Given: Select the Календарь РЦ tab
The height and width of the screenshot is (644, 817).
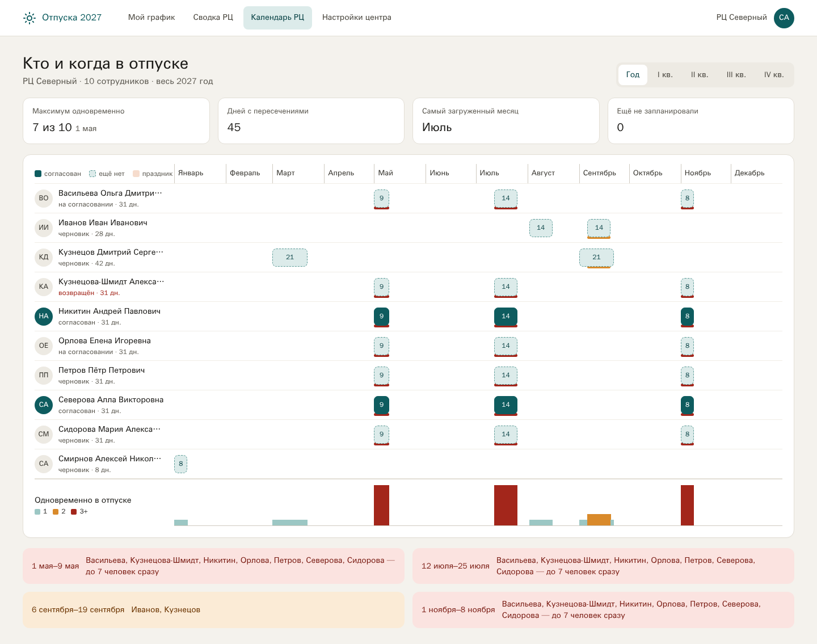Looking at the screenshot, I should [x=277, y=18].
